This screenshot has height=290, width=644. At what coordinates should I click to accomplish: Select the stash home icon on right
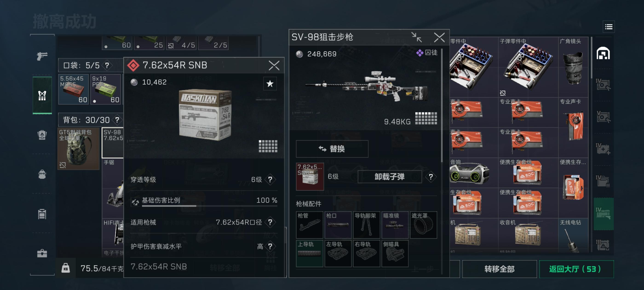coord(603,53)
